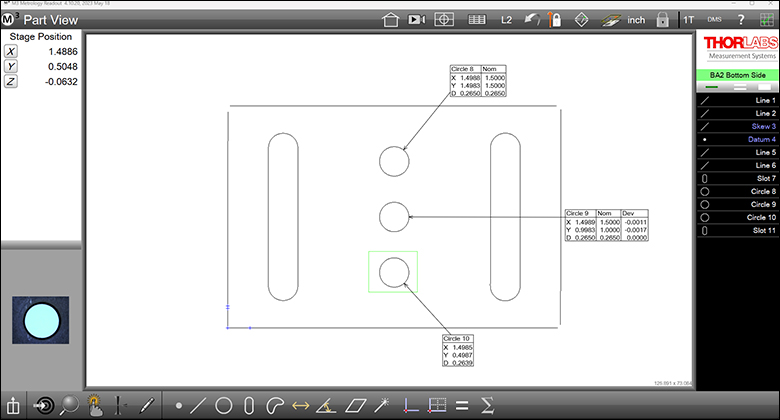780x420 pixels.
Task: Click the X axis stage button
Action: click(11, 51)
